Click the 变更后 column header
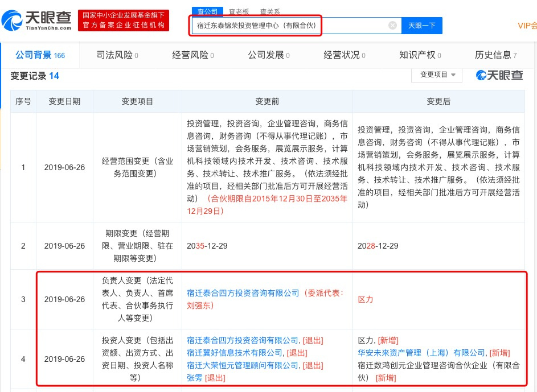This screenshot has height=392, width=537. 438,101
